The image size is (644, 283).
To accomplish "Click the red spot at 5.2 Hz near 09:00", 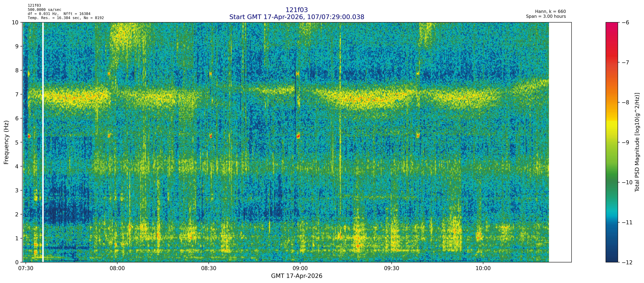I will tap(298, 136).
